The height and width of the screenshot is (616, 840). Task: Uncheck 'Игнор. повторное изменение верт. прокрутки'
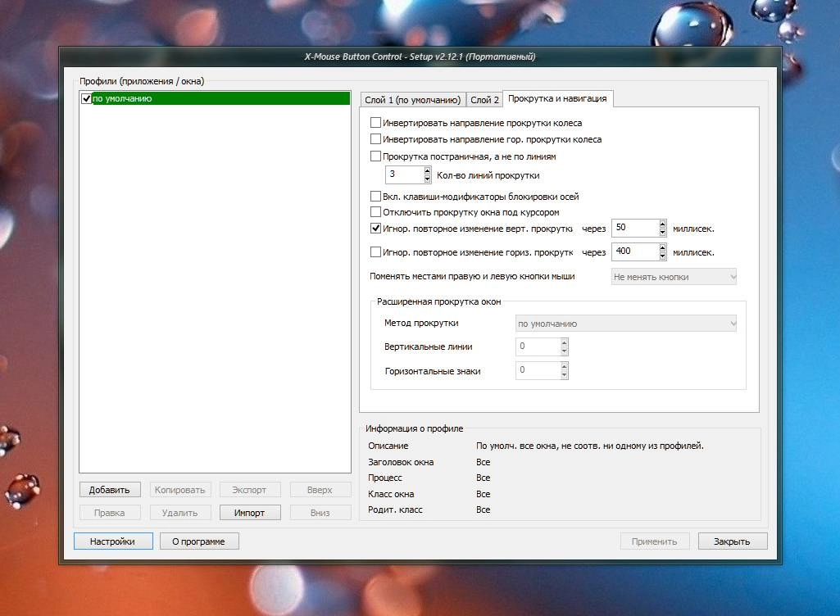[375, 229]
